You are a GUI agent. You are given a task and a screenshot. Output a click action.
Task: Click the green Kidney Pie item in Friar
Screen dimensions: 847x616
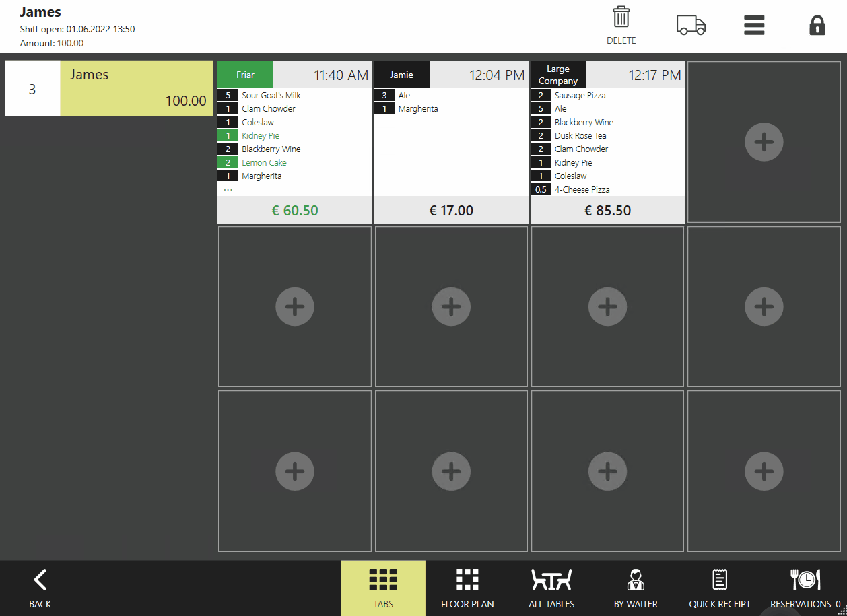[x=261, y=135]
